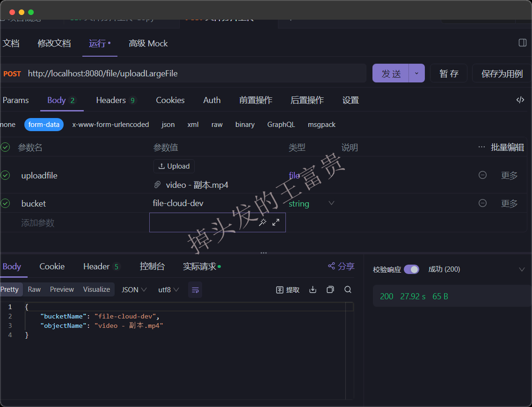Open the 后置操作 tab
Screen dimensions: 532x407
point(307,100)
